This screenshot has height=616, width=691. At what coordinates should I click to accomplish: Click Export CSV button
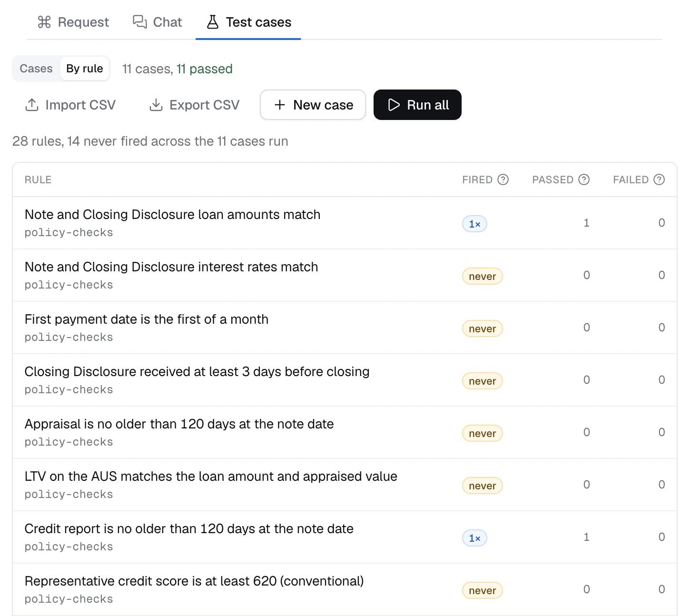[x=194, y=105]
